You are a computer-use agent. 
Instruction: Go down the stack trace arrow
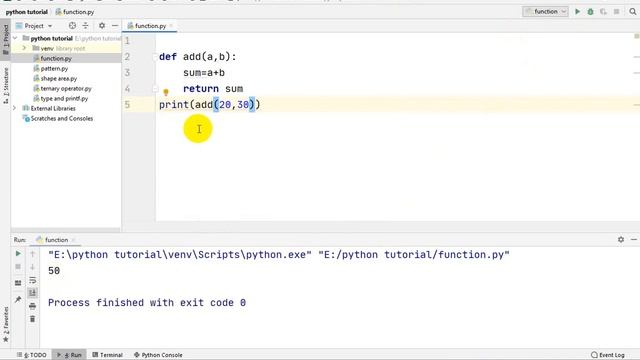(x=32, y=267)
